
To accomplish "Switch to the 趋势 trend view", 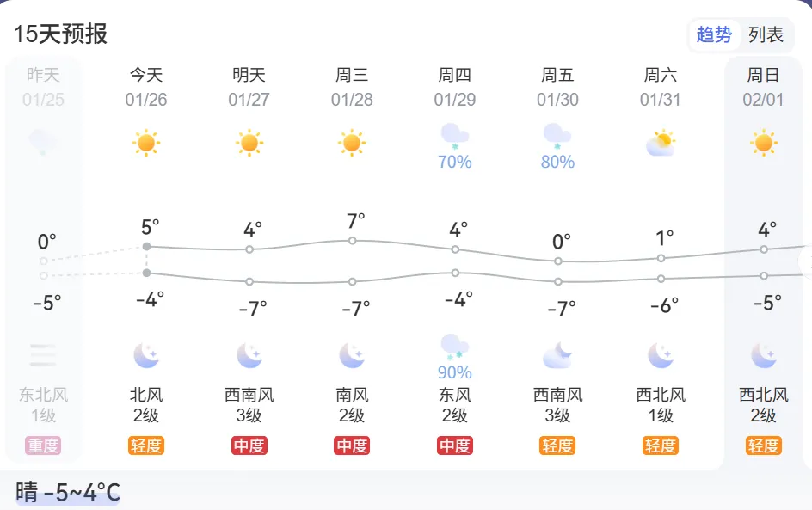I will [714, 35].
